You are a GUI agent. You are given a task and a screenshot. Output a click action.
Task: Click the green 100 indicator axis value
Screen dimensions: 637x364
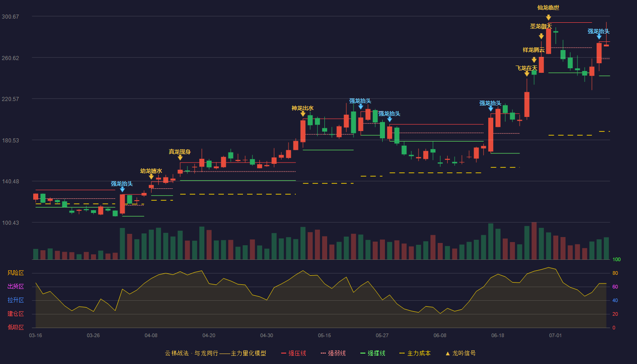point(616,259)
